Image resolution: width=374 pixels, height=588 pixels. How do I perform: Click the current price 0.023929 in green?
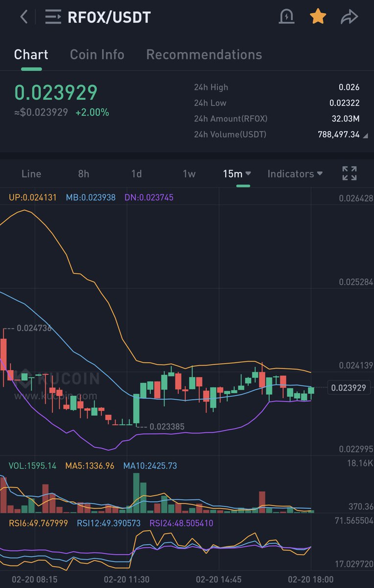coord(56,93)
